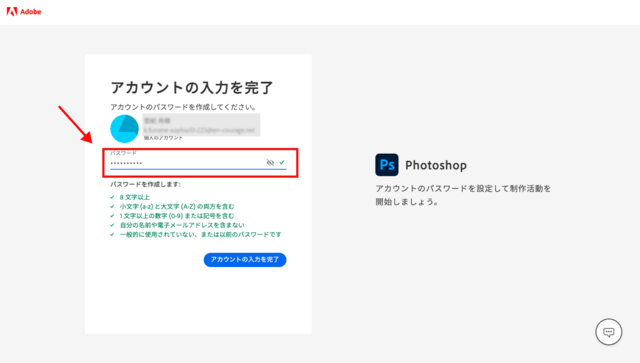Click the 'アカウントの入力を完了' heading
This screenshot has height=363, width=640.
(x=192, y=87)
